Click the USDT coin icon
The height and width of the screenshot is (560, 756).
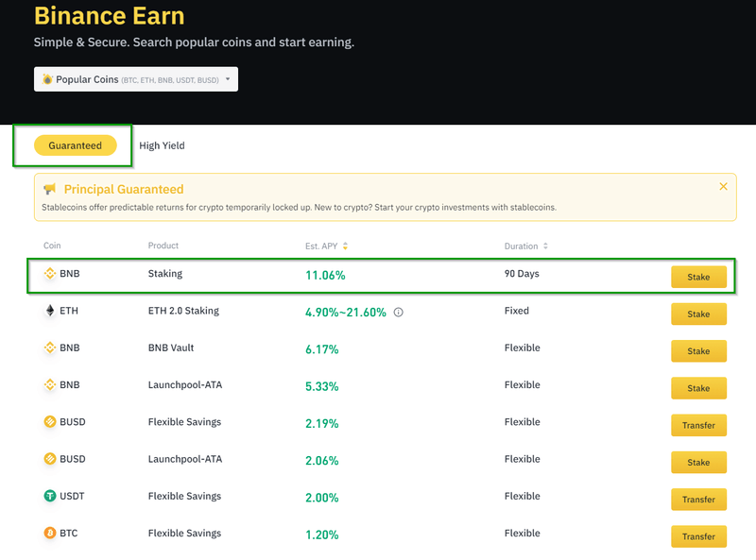(50, 497)
